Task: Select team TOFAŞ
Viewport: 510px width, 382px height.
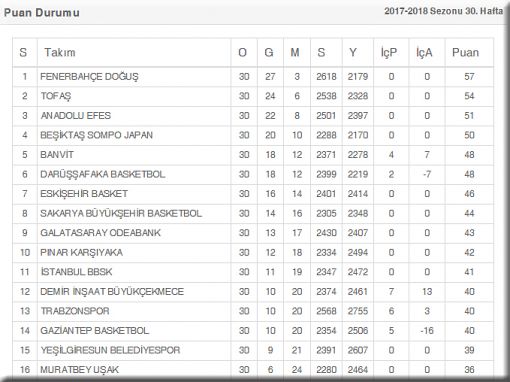Action: pyautogui.click(x=56, y=96)
